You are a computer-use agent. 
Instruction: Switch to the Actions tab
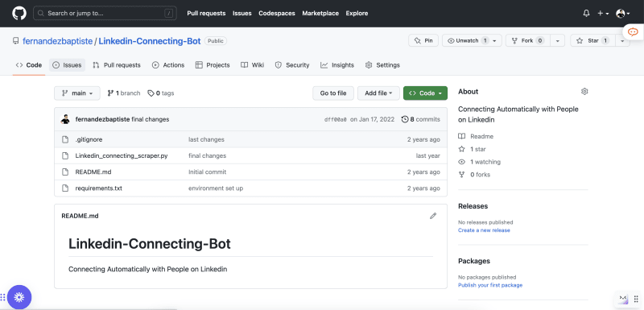pyautogui.click(x=168, y=65)
